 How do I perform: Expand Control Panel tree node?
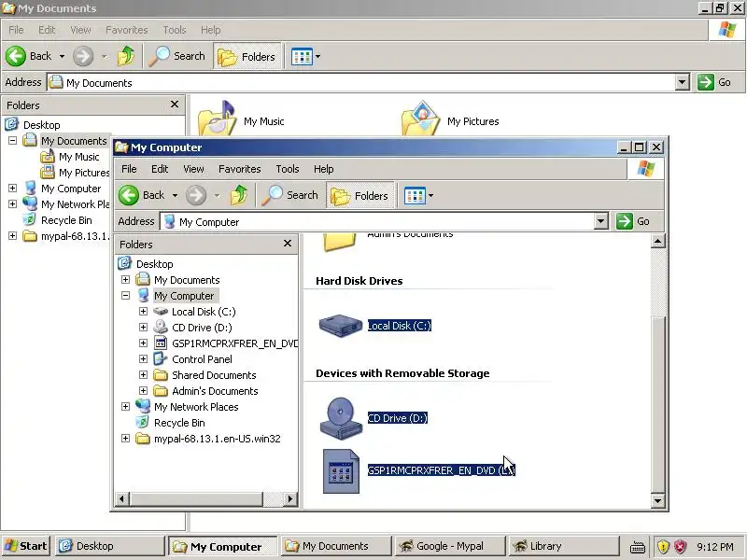pos(143,359)
